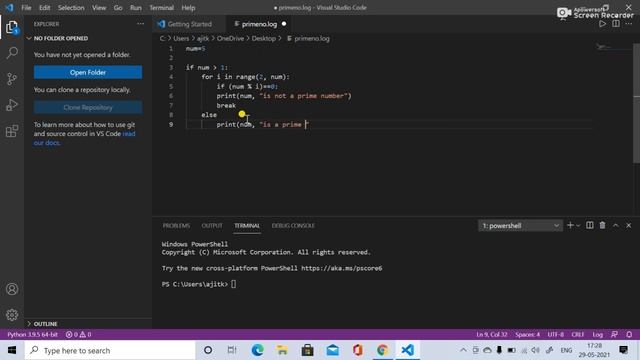Split the editor right
The height and width of the screenshot is (360, 640).
pyautogui.click(x=616, y=24)
